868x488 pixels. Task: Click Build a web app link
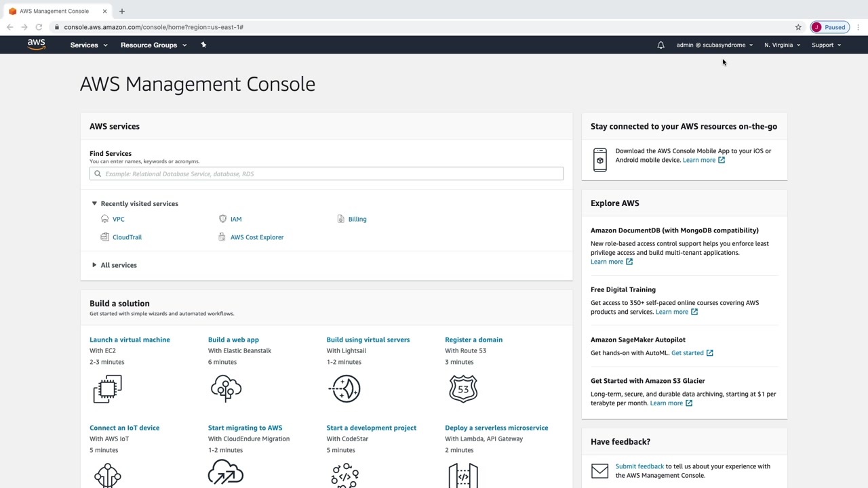(x=233, y=340)
